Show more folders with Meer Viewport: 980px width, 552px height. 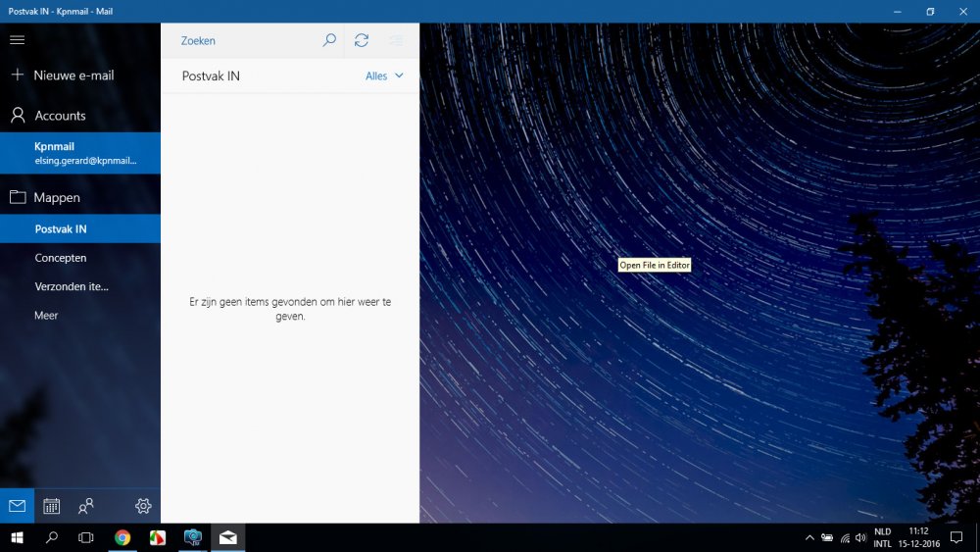[x=46, y=316]
